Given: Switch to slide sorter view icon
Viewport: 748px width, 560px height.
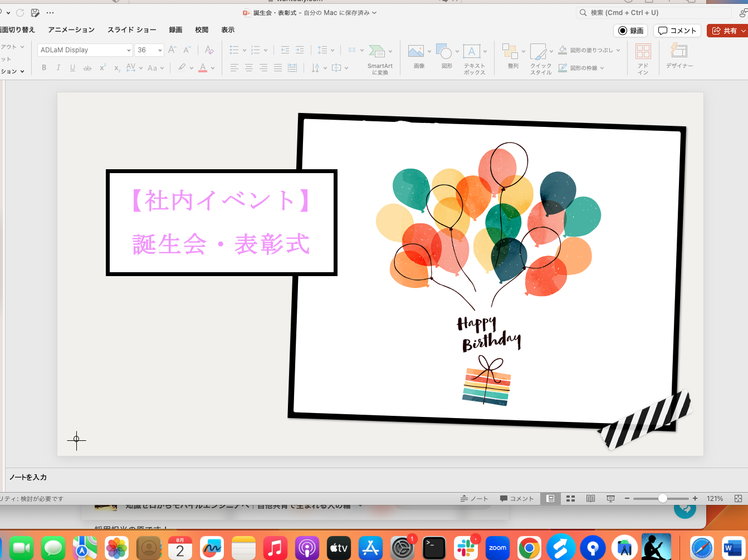Looking at the screenshot, I should pos(570,498).
